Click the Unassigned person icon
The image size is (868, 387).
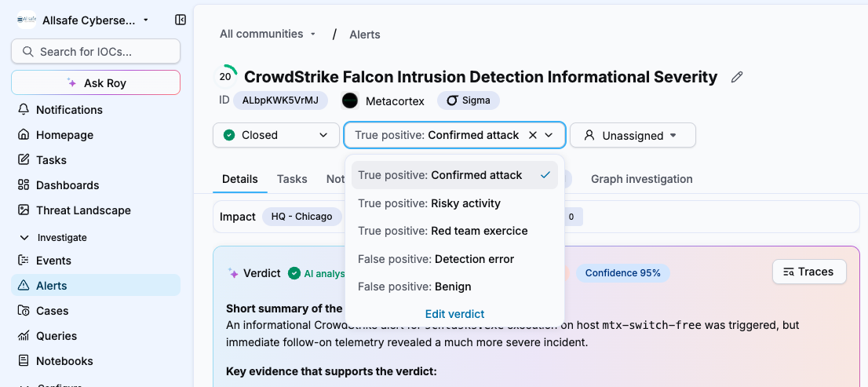[589, 135]
